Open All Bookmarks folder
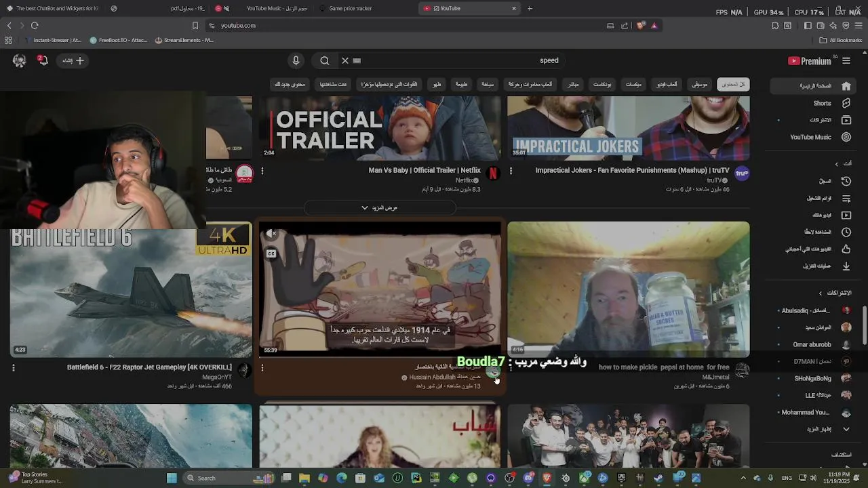This screenshot has width=868, height=488. click(841, 40)
